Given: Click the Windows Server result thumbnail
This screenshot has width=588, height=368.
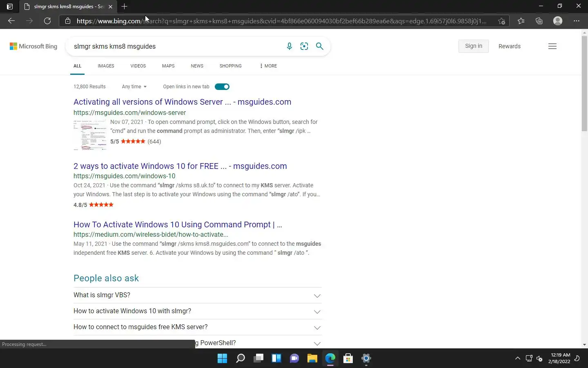Looking at the screenshot, I should coord(90,135).
